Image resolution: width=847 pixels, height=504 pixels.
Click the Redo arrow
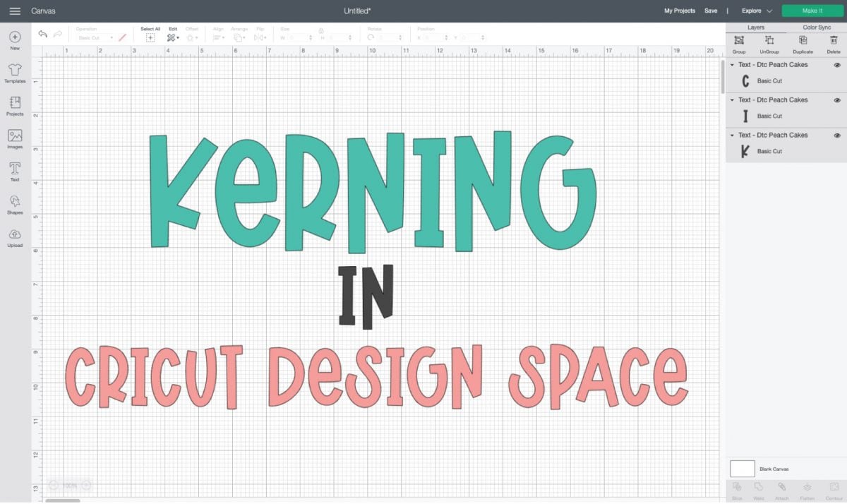point(58,34)
